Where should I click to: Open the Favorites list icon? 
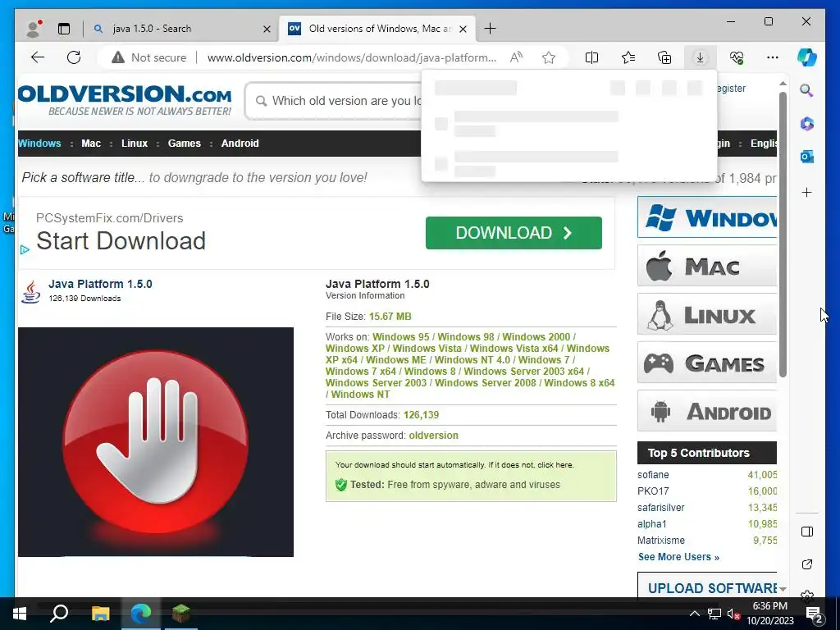tap(628, 57)
